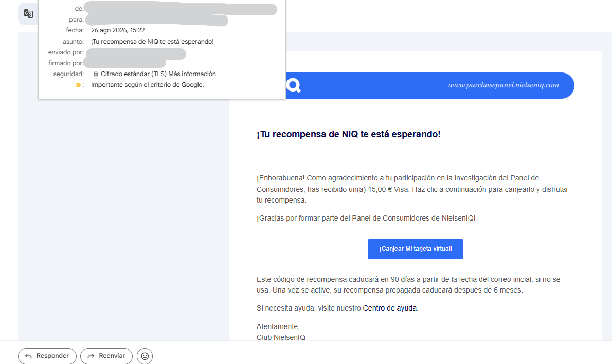This screenshot has height=364, width=612.
Task: Click the '¡Enhorabuena!' paragraph text
Action: pyautogui.click(x=412, y=189)
